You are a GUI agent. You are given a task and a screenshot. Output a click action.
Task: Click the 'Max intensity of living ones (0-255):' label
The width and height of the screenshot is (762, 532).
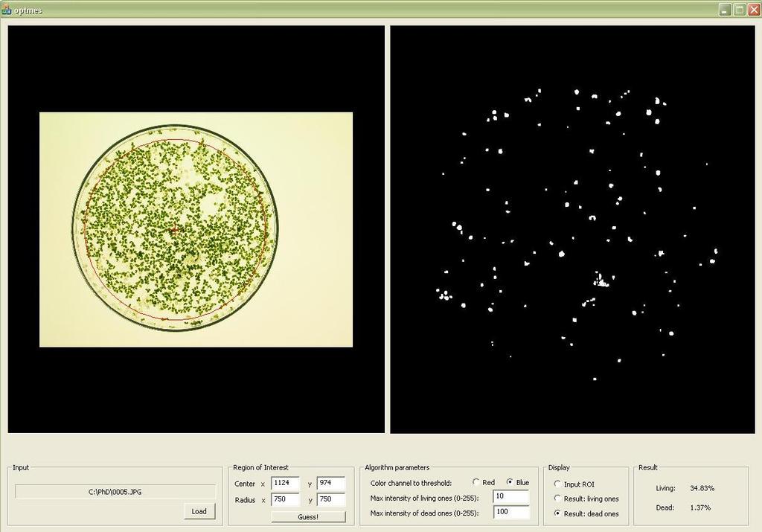pyautogui.click(x=424, y=498)
